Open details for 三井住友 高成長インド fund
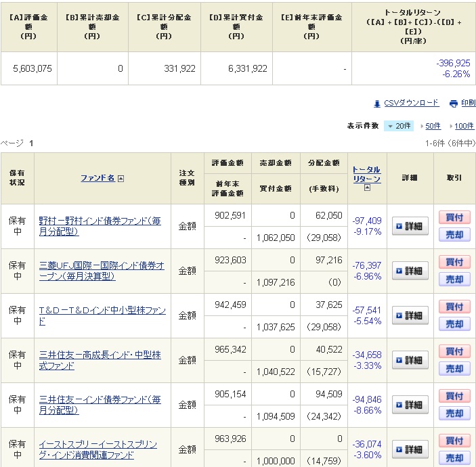This screenshot has height=467, width=476. coord(410,360)
